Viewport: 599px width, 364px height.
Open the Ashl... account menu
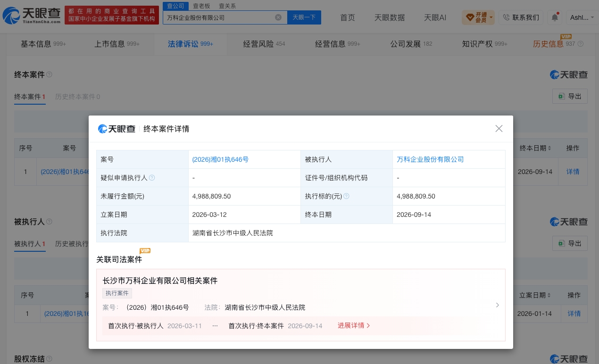(582, 17)
